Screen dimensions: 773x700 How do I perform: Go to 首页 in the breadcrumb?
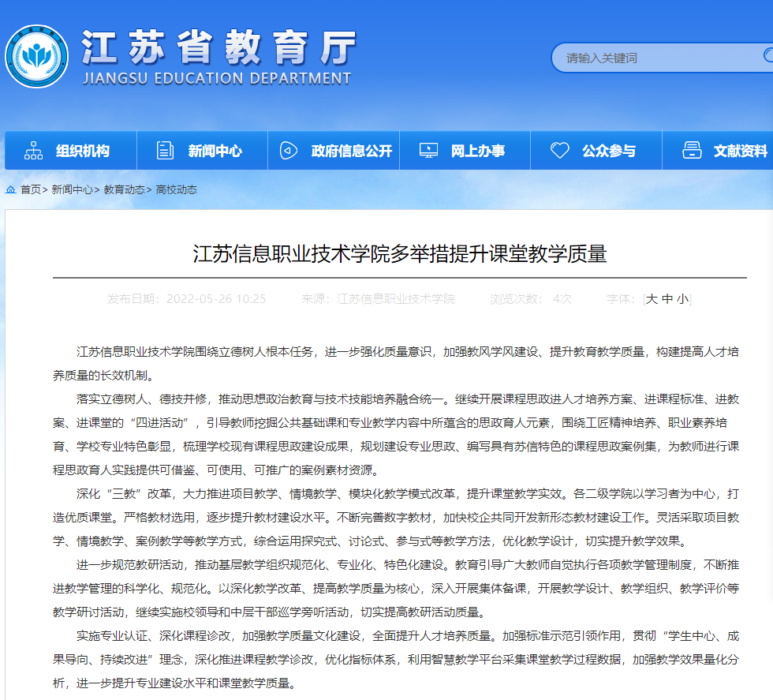(x=31, y=190)
